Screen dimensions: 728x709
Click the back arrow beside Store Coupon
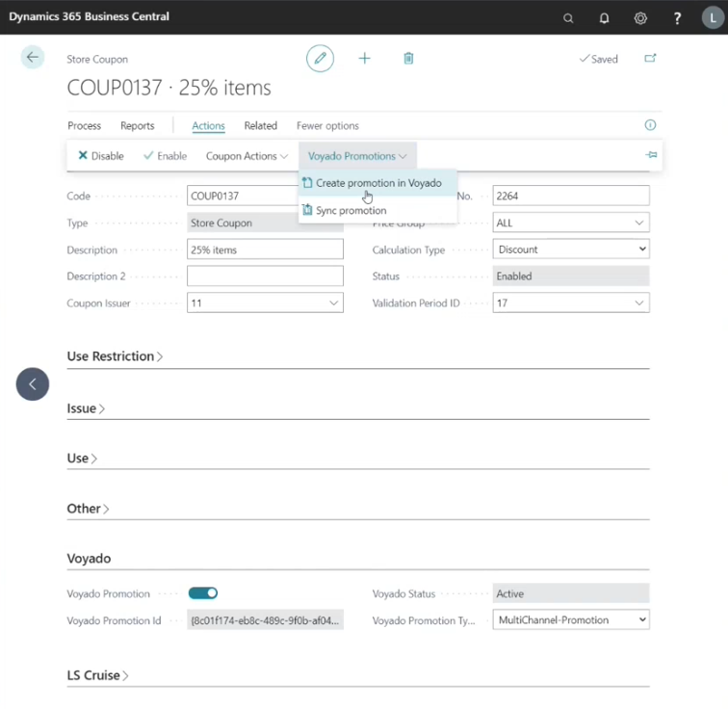click(33, 58)
